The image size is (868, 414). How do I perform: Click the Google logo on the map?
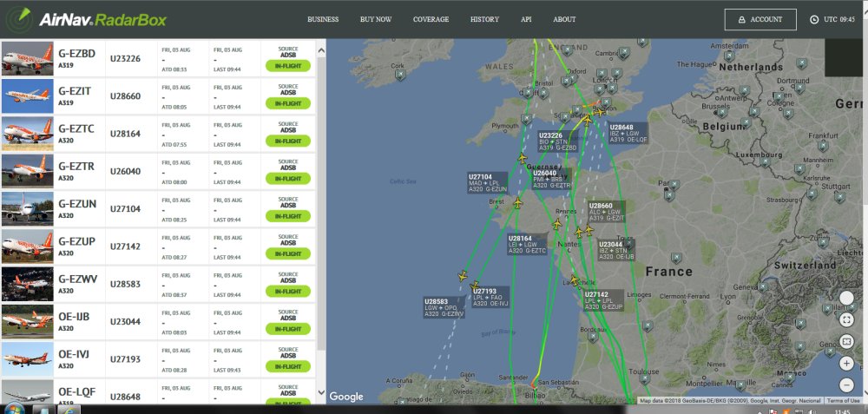346,397
